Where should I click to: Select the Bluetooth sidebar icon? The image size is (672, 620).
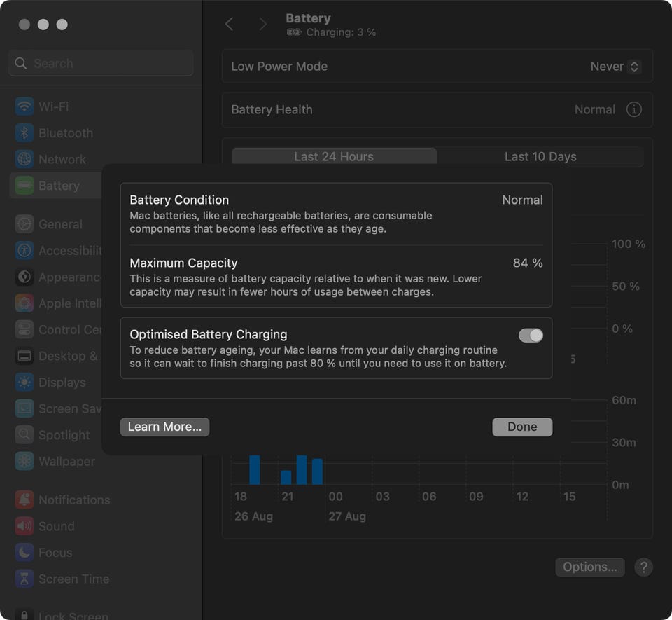point(24,133)
